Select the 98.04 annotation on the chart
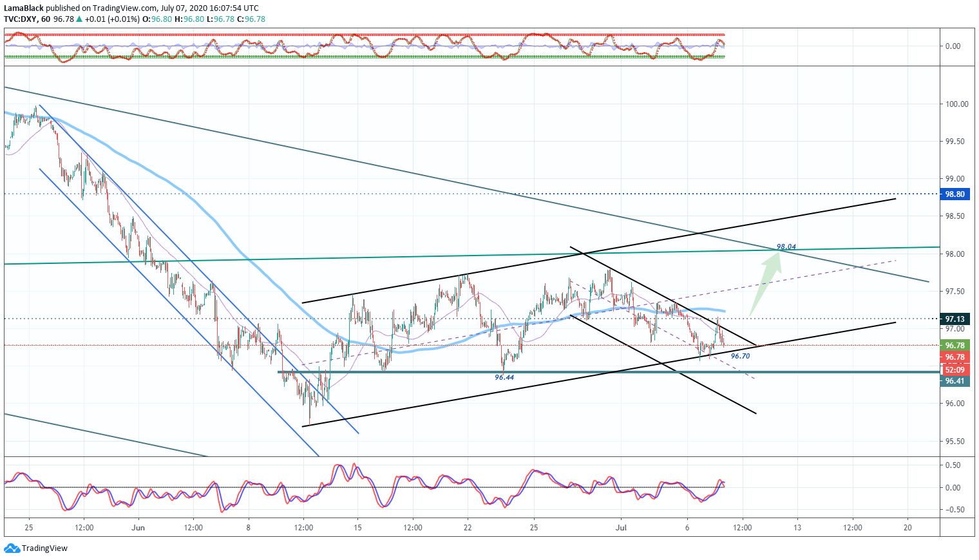This screenshot has height=560, width=979. [786, 247]
